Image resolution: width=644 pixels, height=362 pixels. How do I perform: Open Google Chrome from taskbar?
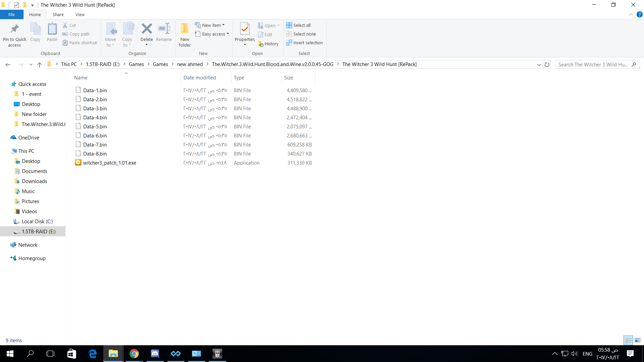pyautogui.click(x=134, y=354)
